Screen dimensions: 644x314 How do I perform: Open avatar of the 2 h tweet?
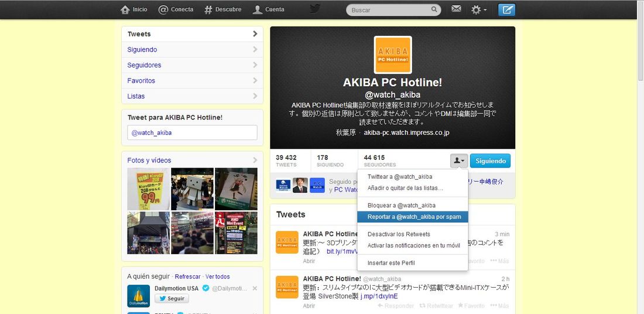[x=287, y=287]
